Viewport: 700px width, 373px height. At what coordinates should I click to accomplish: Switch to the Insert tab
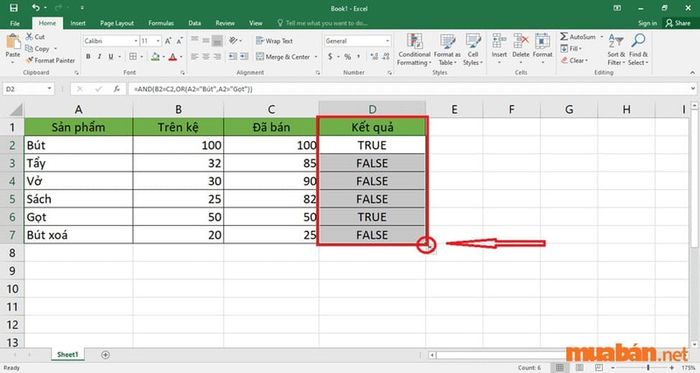point(78,23)
